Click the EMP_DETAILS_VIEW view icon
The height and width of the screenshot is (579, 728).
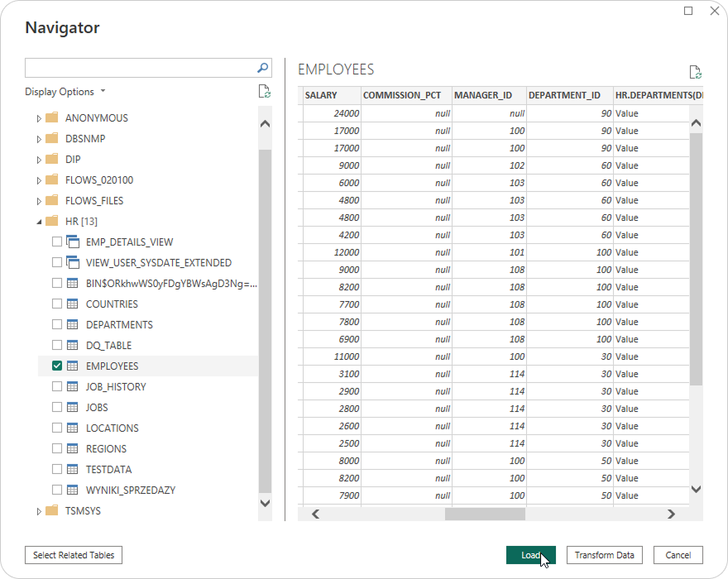pos(73,242)
